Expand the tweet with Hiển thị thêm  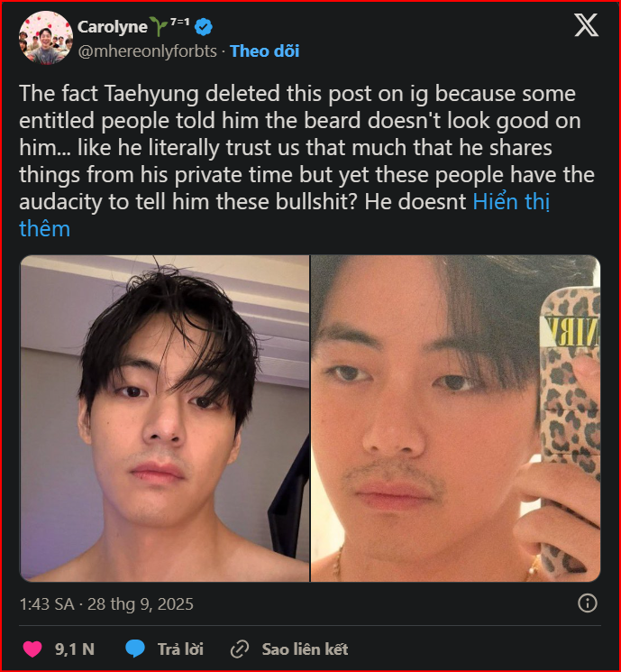click(285, 215)
